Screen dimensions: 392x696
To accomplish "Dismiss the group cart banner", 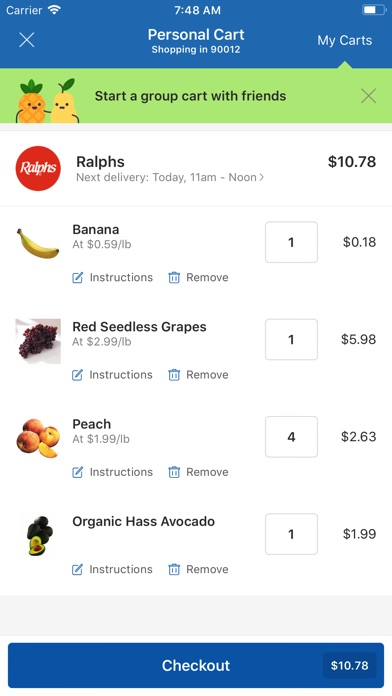I will click(368, 96).
